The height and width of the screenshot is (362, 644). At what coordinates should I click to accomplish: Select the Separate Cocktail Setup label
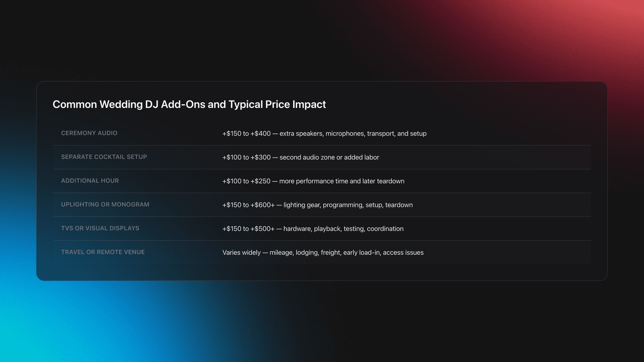pyautogui.click(x=104, y=157)
